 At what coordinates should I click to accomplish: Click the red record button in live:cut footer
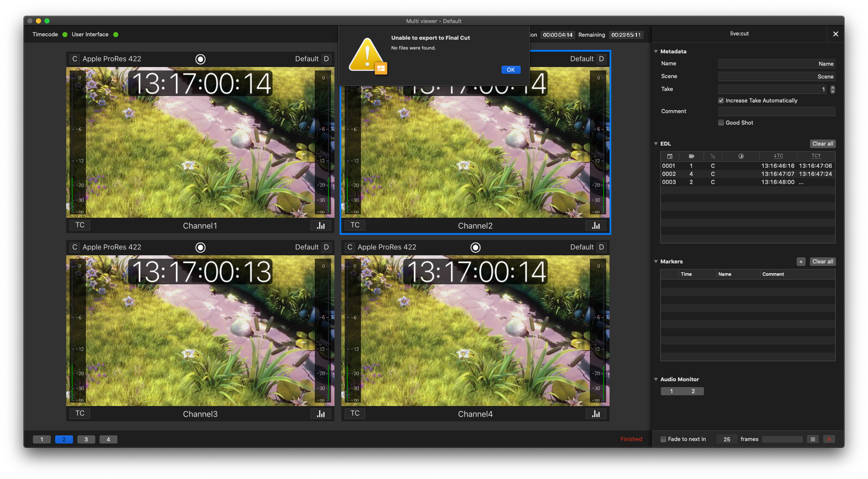(829, 439)
